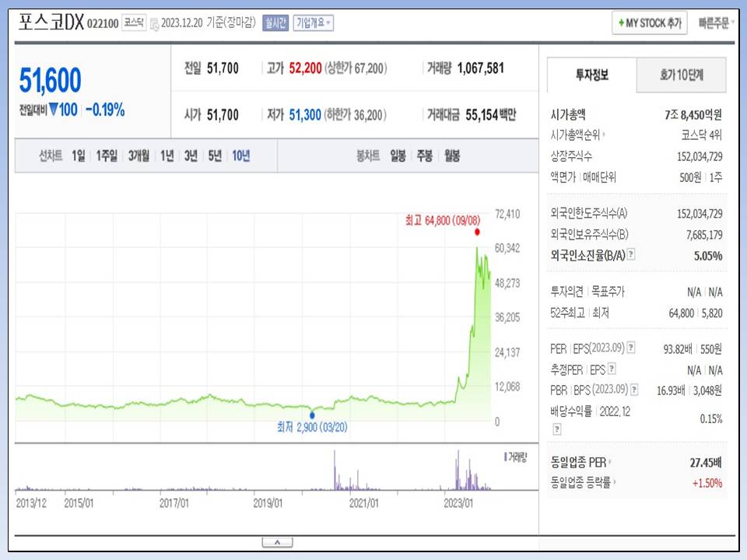
Task: Open the 기업개요 dropdown
Action: click(x=313, y=23)
